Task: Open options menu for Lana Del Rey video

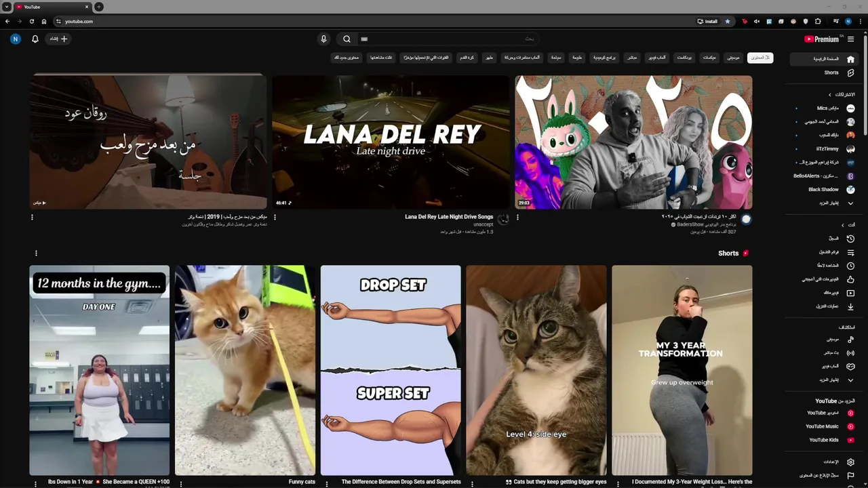Action: coord(275,218)
